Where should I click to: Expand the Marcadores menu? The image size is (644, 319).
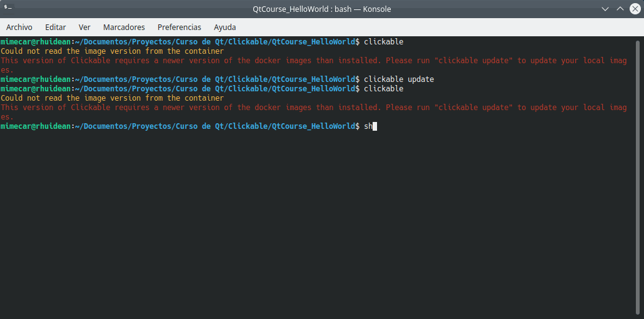pos(124,27)
